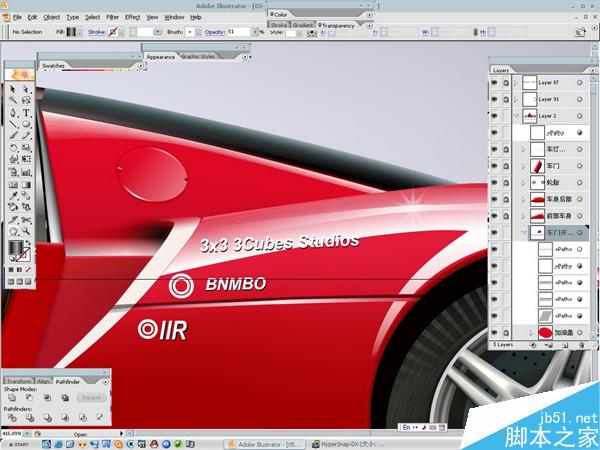Activate the Zoom magnifier tool
600x450 pixels.
pyautogui.click(x=26, y=234)
